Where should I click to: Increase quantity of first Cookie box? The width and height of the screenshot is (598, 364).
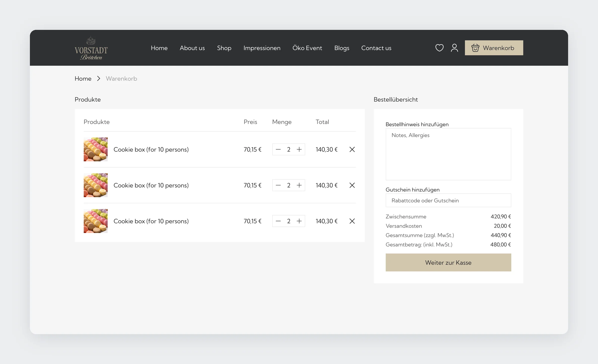(299, 149)
